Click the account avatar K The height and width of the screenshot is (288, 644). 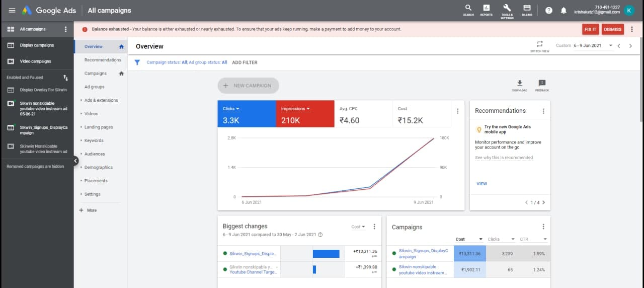pyautogui.click(x=629, y=10)
